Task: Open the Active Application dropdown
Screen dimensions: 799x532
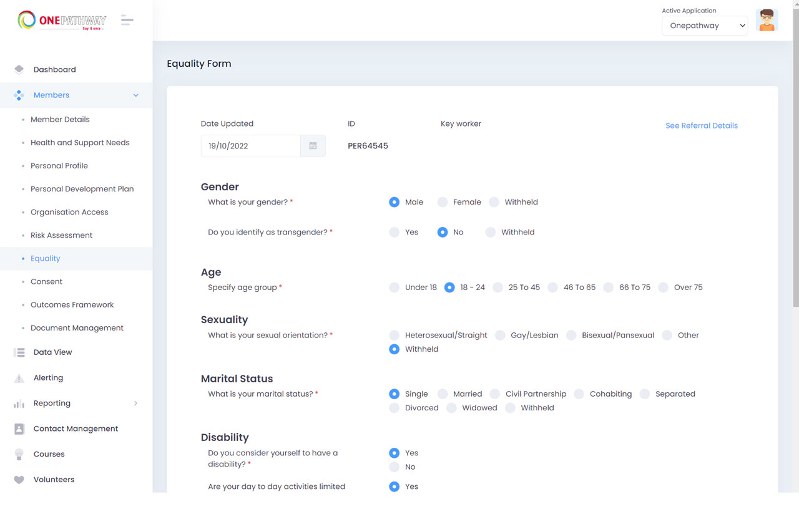Action: pyautogui.click(x=705, y=26)
